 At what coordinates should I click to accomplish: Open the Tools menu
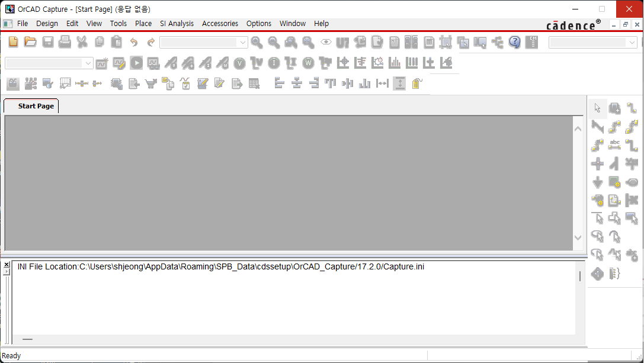118,24
